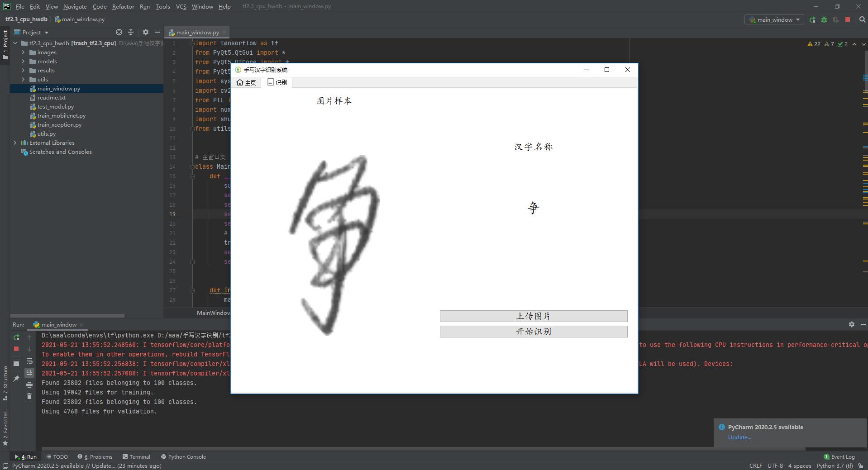Click the 开始识别 start recognition button
The height and width of the screenshot is (470, 868).
pos(534,332)
